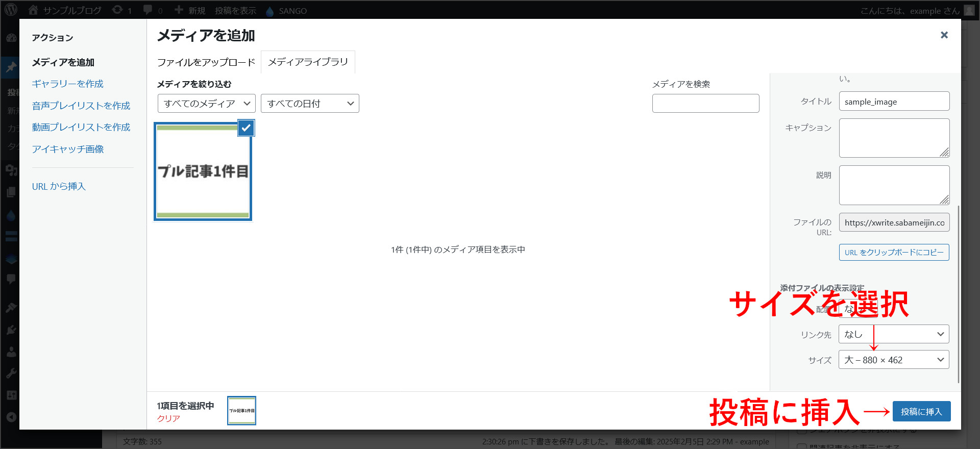Open the updates icon in admin bar

(117, 10)
